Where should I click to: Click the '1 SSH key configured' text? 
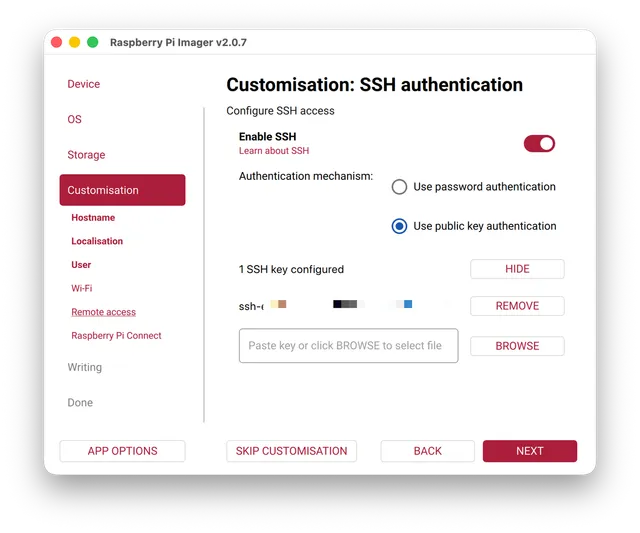point(291,269)
